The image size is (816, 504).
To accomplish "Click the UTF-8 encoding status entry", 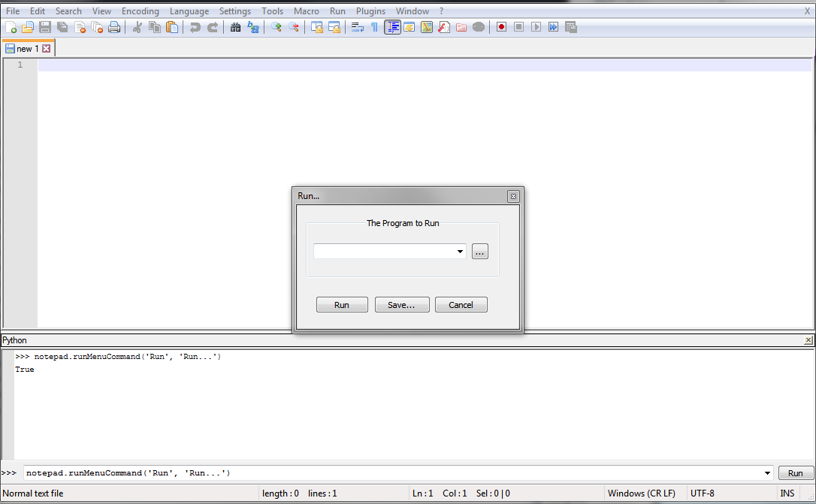I will (x=703, y=493).
